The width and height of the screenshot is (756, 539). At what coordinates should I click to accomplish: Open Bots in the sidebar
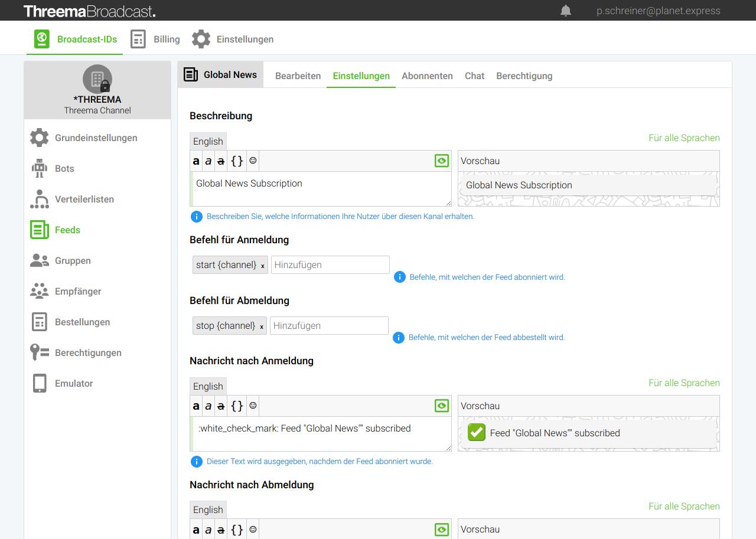97,168
